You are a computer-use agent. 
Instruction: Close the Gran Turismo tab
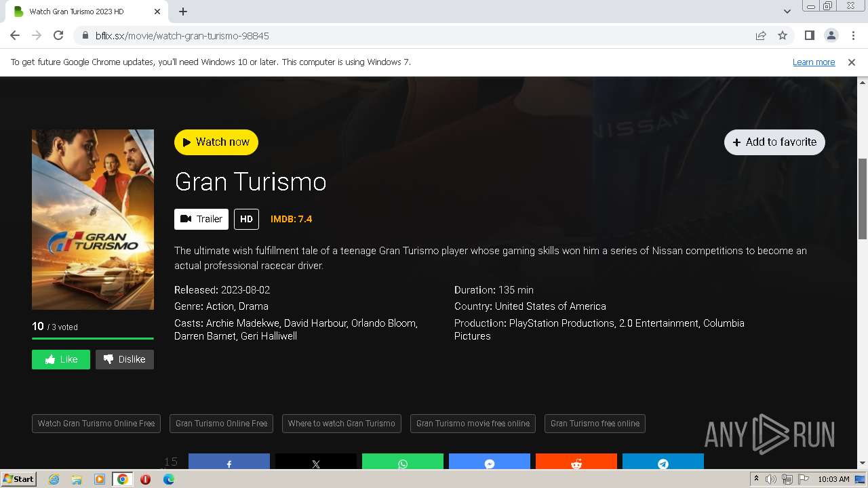click(157, 12)
